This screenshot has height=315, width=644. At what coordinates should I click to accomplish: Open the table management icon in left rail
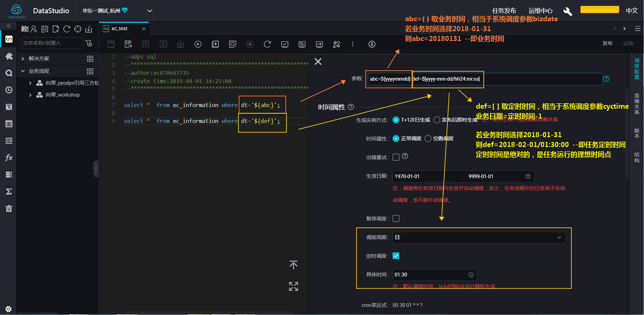pos(9,124)
